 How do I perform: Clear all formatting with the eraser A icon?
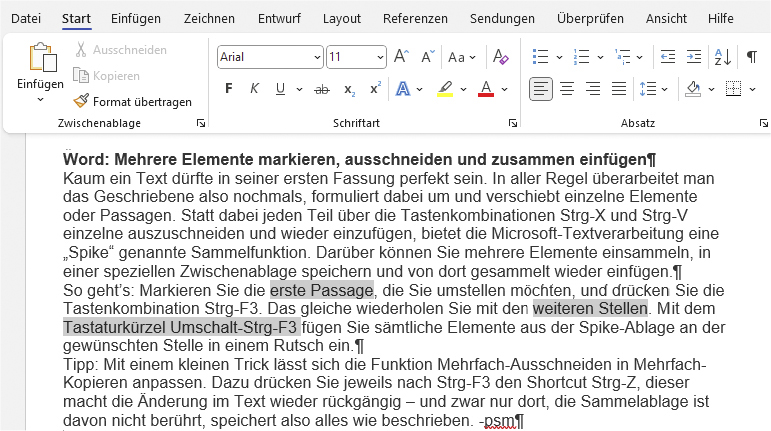(x=501, y=57)
